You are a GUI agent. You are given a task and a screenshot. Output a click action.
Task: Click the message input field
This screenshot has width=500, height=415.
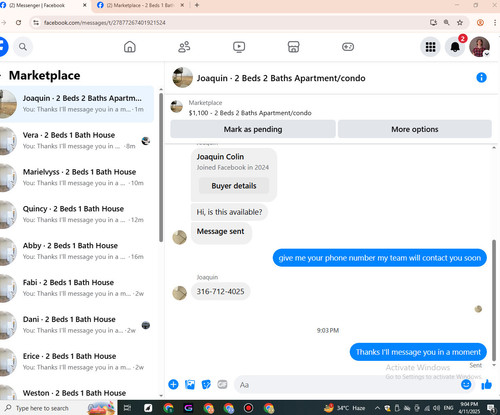click(347, 385)
